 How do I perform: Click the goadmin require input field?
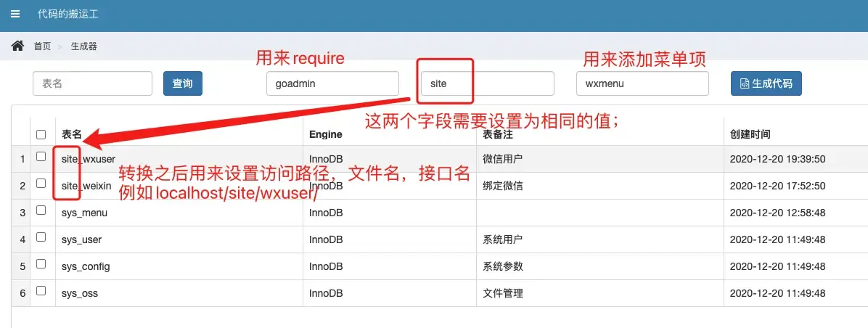(x=332, y=83)
